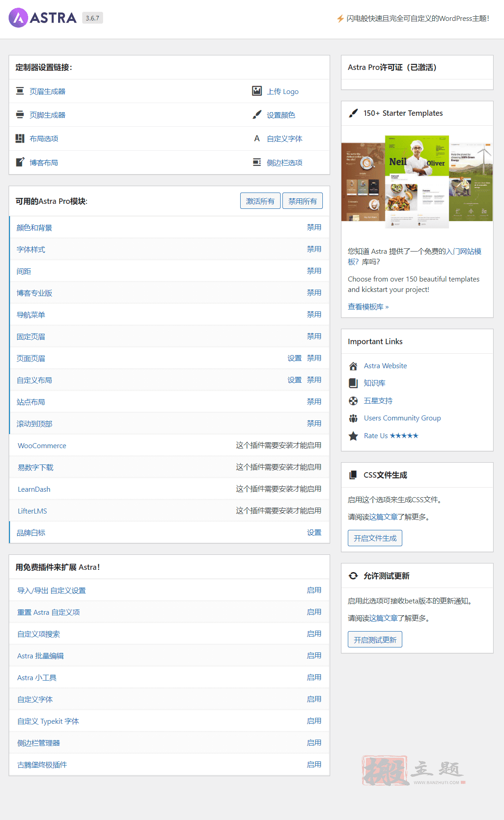
Task: Click the CSS file generation icon
Action: click(353, 475)
